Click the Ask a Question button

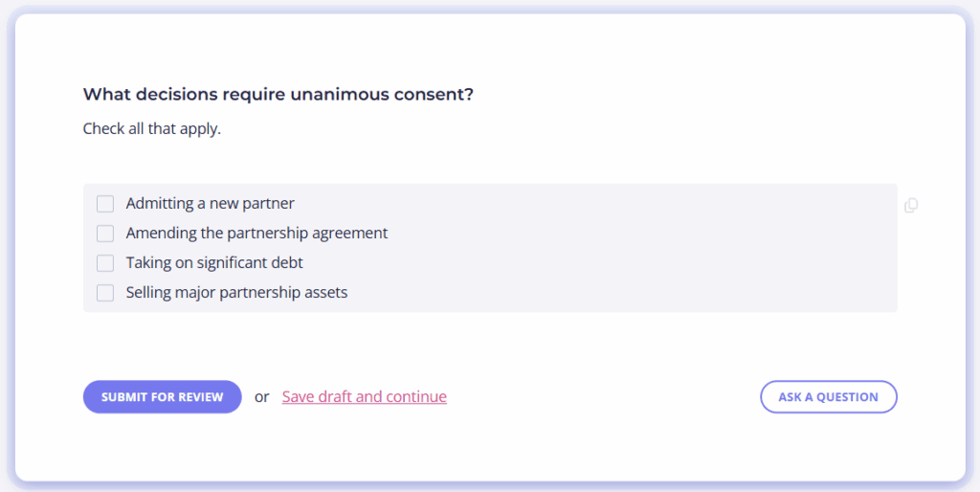(829, 397)
